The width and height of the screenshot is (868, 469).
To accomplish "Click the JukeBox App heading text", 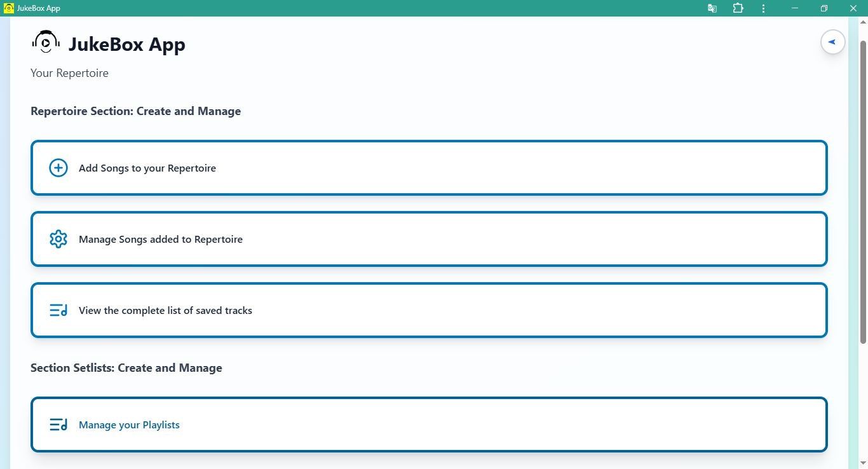I will (127, 44).
